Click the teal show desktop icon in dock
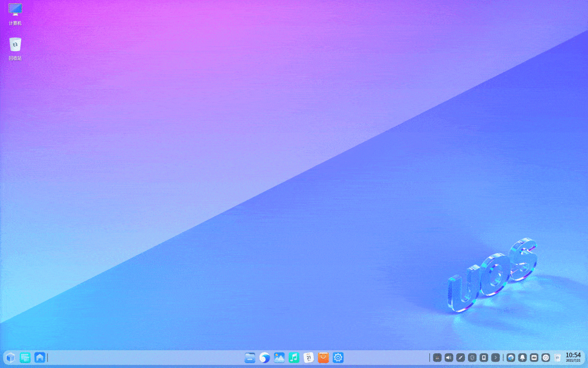Screen dimensions: 588x368 (25, 358)
